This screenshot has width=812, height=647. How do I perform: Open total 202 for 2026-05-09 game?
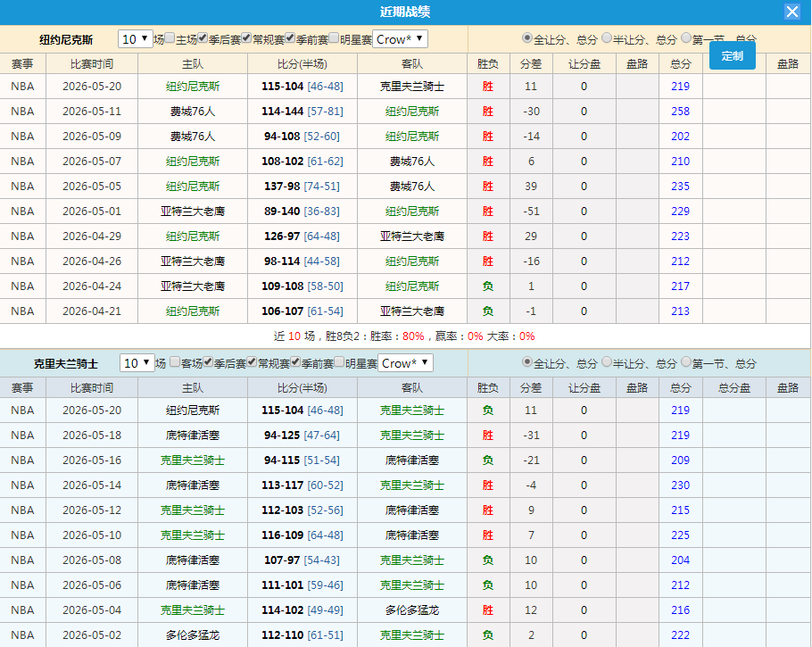(680, 137)
